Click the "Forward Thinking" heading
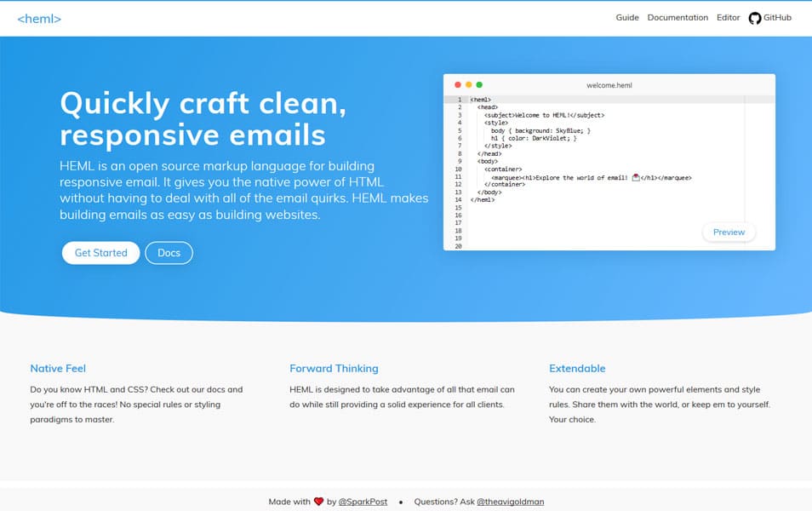812x511 pixels. tap(334, 369)
